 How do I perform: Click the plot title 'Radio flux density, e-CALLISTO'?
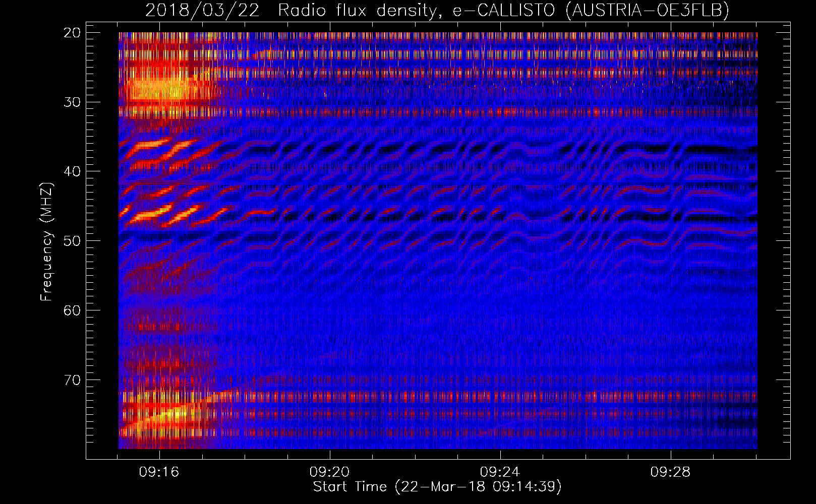tap(416, 11)
